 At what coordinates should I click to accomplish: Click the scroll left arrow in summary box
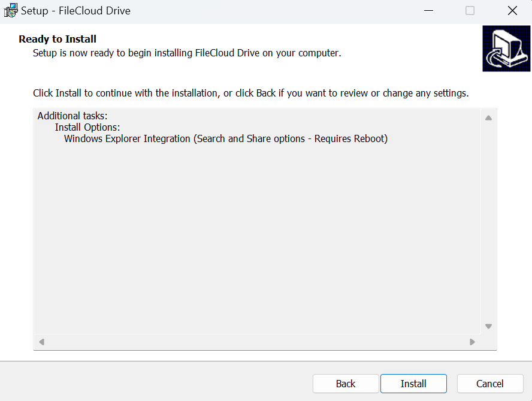[41, 342]
